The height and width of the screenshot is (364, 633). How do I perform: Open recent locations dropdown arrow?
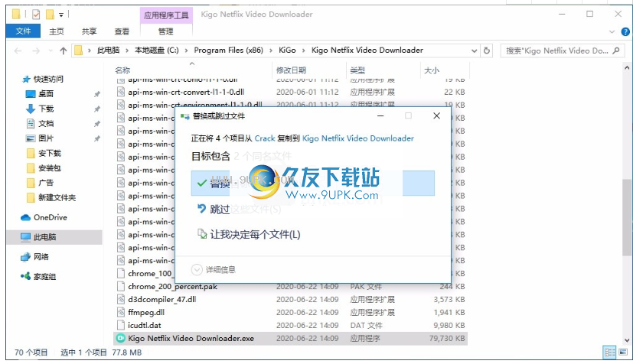click(x=50, y=50)
